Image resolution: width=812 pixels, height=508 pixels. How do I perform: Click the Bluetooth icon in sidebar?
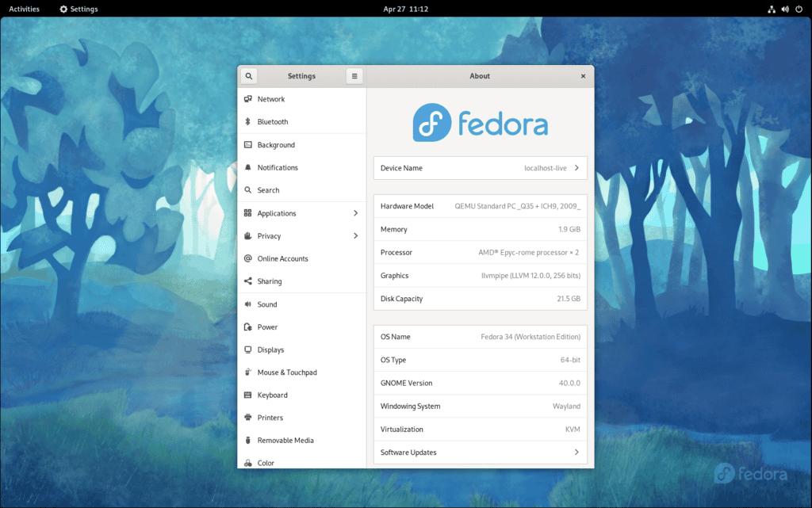point(248,121)
